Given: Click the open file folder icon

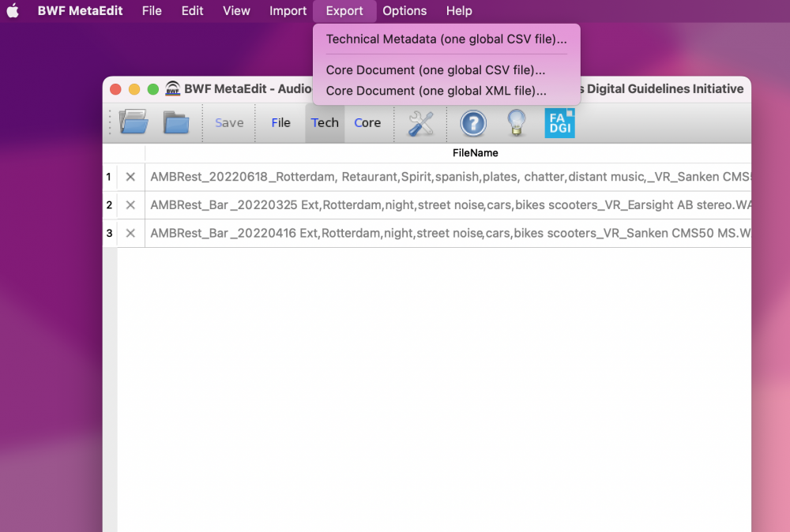Looking at the screenshot, I should pyautogui.click(x=134, y=122).
